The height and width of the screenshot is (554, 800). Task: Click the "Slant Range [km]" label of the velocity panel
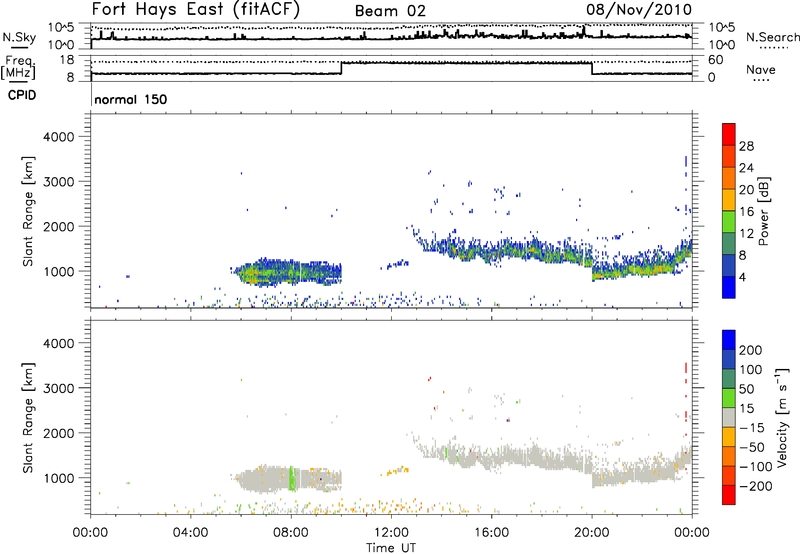28,418
